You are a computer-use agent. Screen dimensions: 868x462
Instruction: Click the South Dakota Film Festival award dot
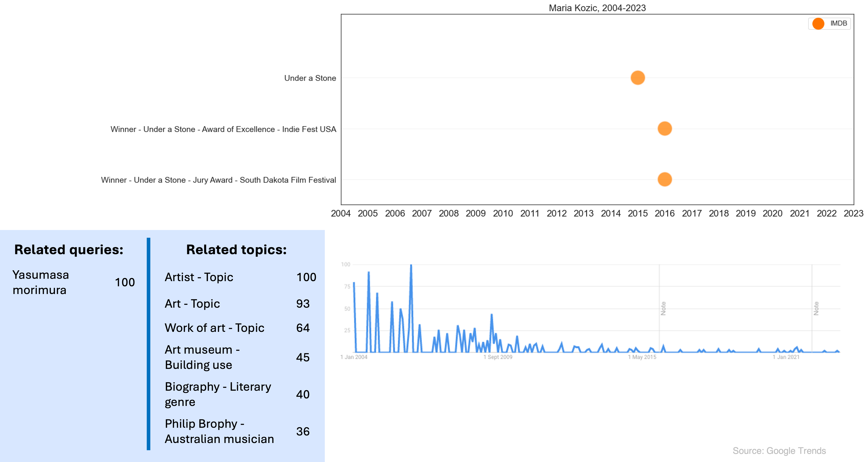click(665, 179)
